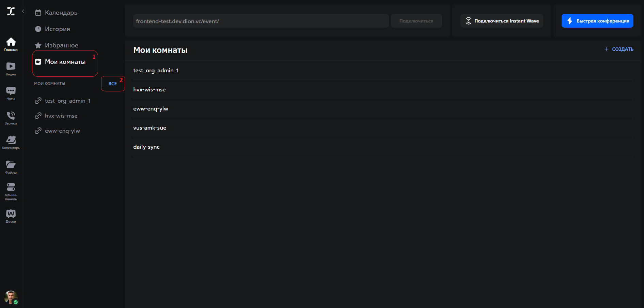Viewport: 644px width, 308px height.
Task: Open Избранное favorites menu item
Action: [x=61, y=45]
